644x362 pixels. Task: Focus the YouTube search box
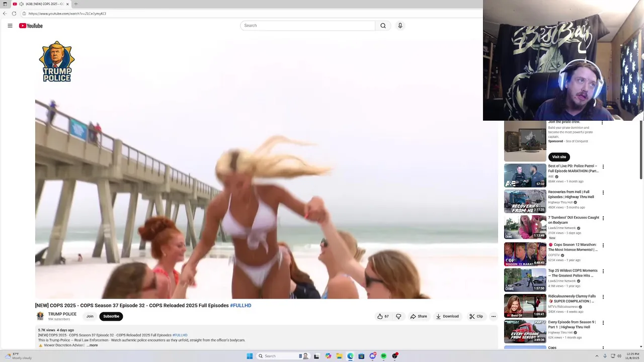point(308,26)
